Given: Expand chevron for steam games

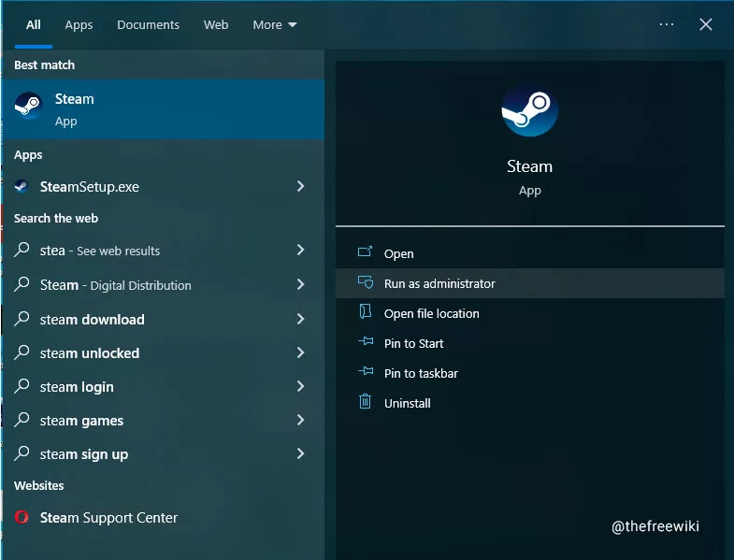Looking at the screenshot, I should 300,420.
